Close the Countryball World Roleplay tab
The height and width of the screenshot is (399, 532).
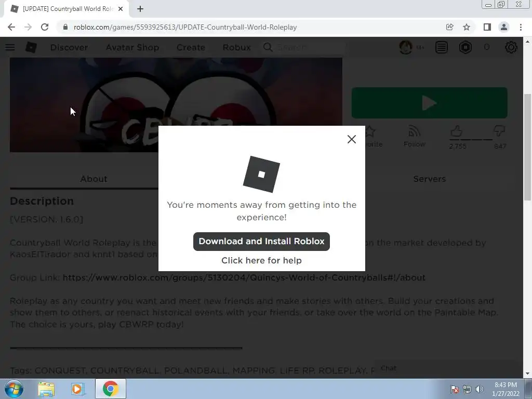click(x=121, y=9)
